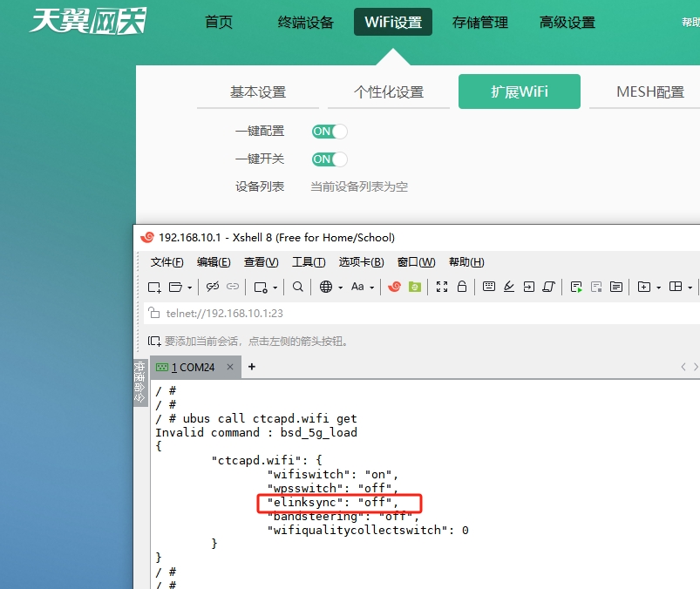Viewport: 700px width, 589px height.
Task: Expand the session properties dropdown arrow
Action: 275,288
